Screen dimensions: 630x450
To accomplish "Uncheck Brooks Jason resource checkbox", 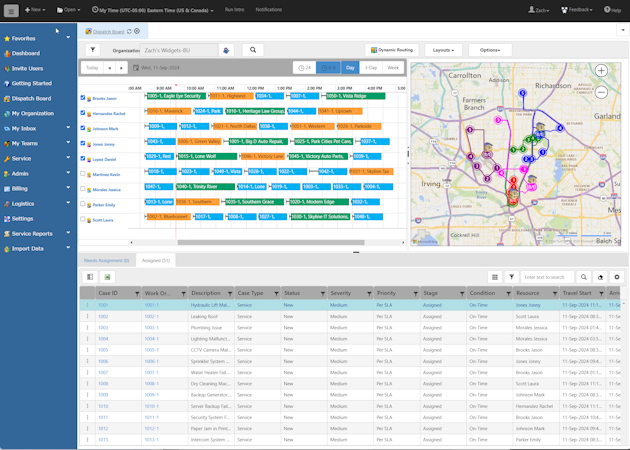I will click(x=83, y=98).
